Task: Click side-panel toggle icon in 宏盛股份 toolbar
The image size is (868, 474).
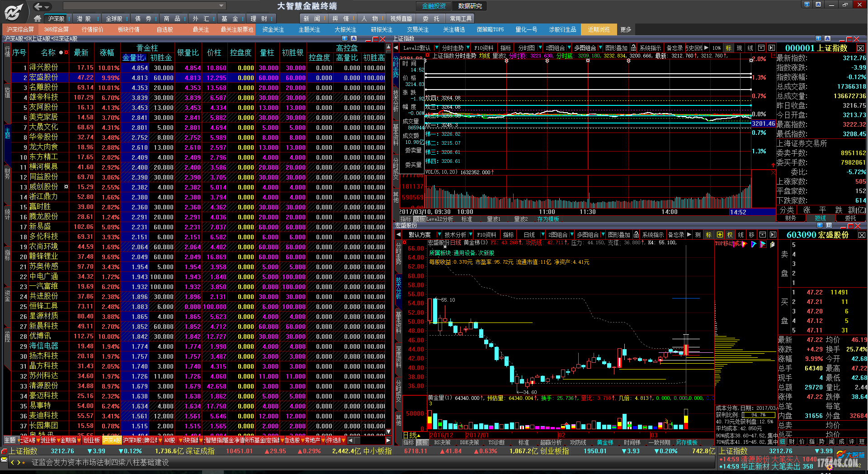Action: tap(773, 235)
